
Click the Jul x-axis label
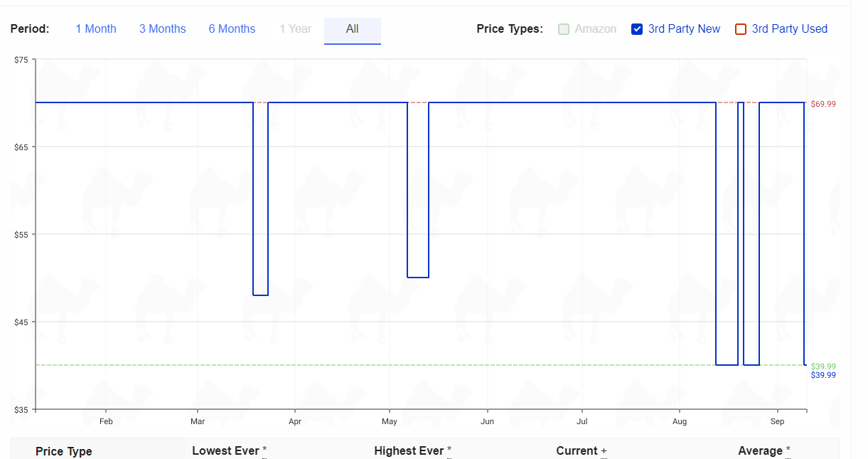[x=582, y=421]
